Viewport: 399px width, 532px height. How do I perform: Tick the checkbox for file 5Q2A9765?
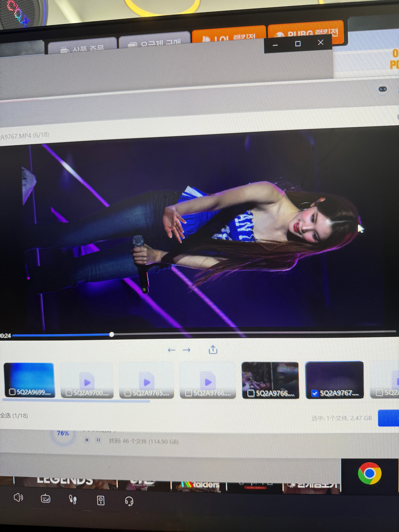(x=128, y=393)
